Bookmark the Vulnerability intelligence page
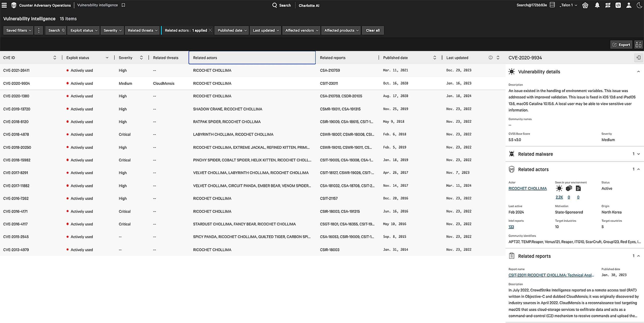The width and height of the screenshot is (644, 323). pyautogui.click(x=123, y=5)
